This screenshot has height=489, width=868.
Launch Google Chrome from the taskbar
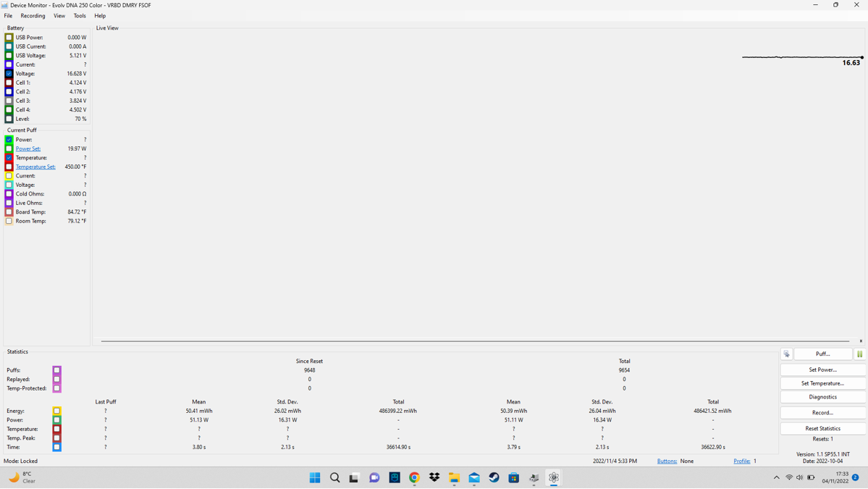414,477
